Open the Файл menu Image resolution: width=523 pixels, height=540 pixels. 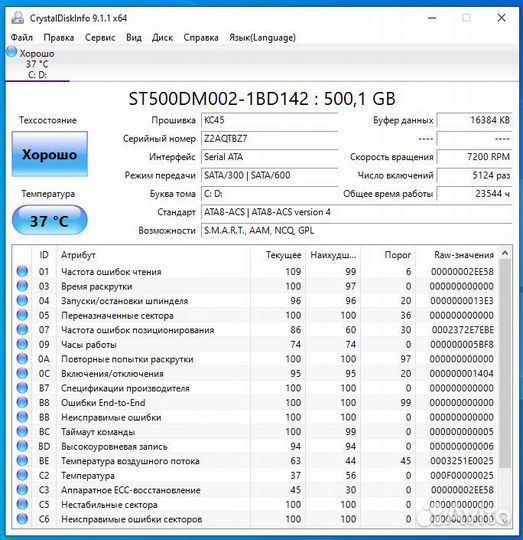(22, 37)
